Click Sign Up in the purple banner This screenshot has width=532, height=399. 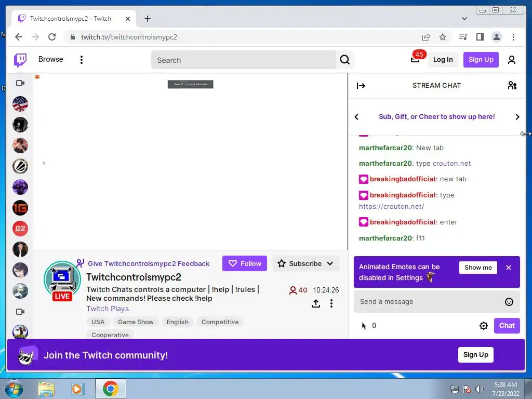pos(476,355)
